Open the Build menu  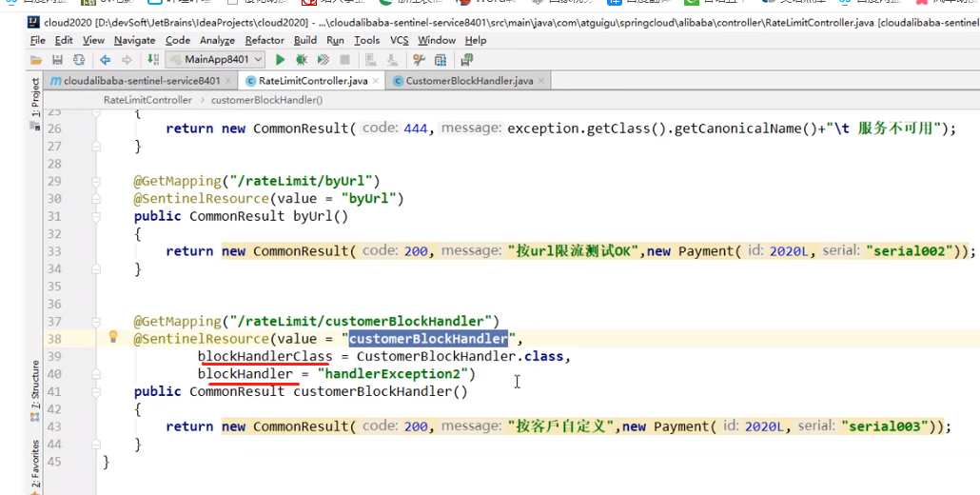point(305,40)
